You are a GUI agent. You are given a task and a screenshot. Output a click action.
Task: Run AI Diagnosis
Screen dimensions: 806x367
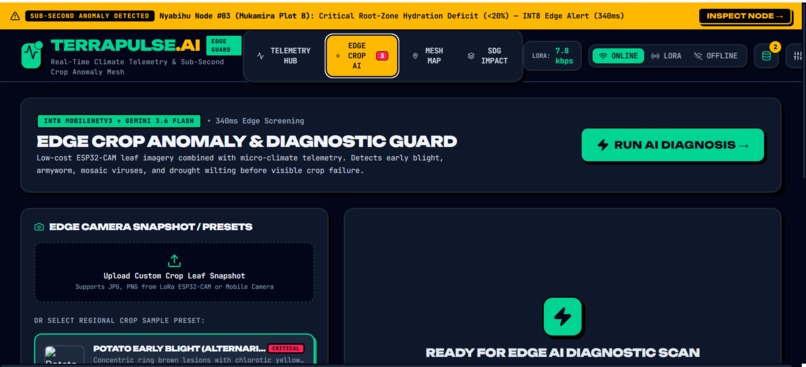click(672, 145)
